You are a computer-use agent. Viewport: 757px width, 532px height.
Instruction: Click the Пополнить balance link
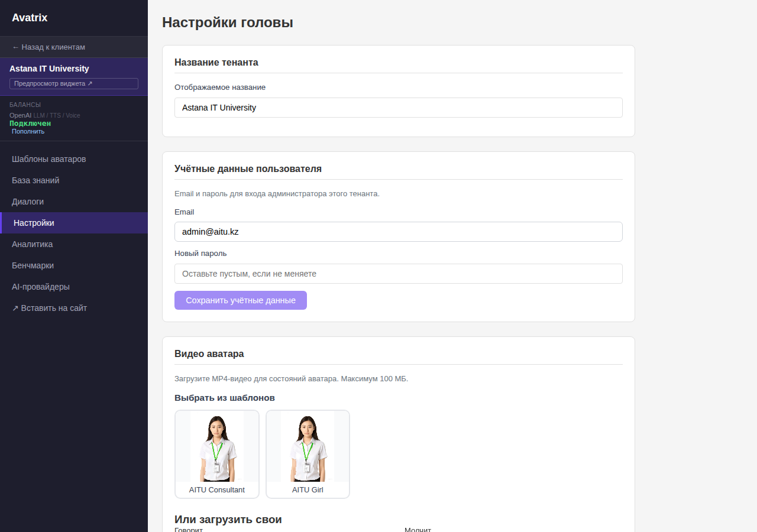28,131
